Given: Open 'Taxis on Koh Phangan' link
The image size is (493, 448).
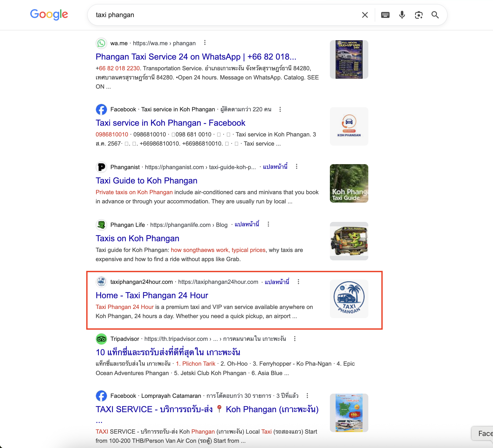Looking at the screenshot, I should [137, 238].
